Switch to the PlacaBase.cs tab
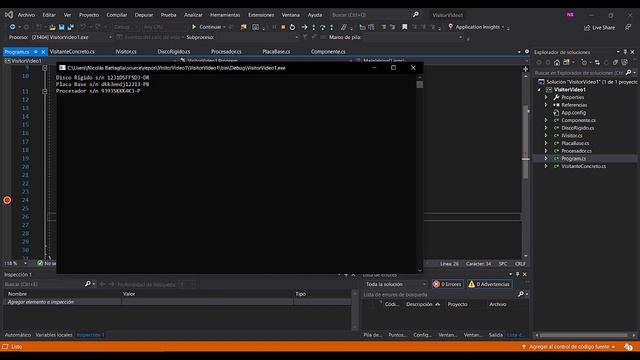 (276, 52)
